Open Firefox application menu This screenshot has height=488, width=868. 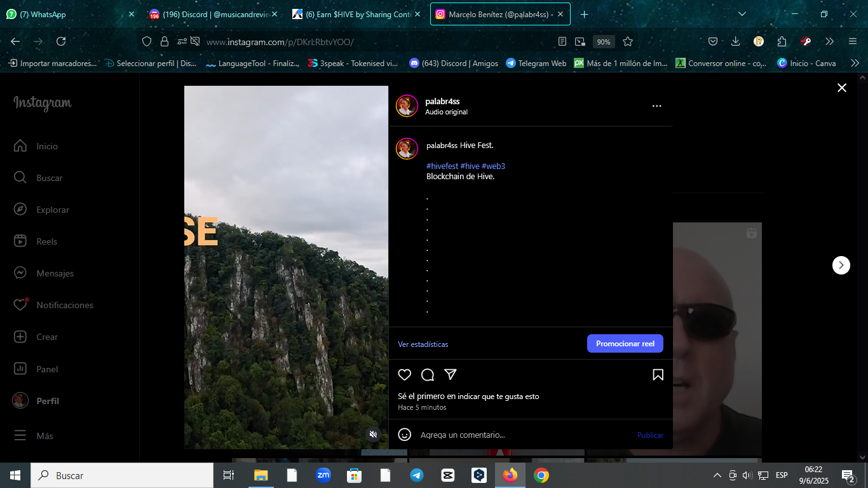[852, 41]
